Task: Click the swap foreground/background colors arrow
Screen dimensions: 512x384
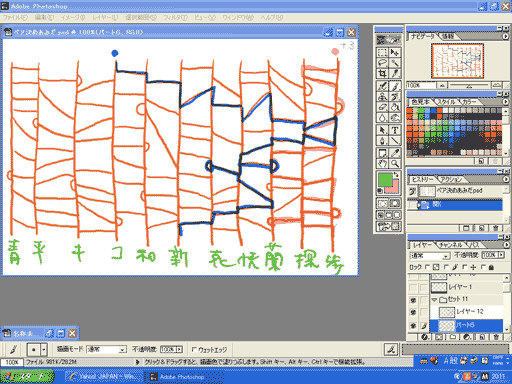Action: (x=396, y=174)
